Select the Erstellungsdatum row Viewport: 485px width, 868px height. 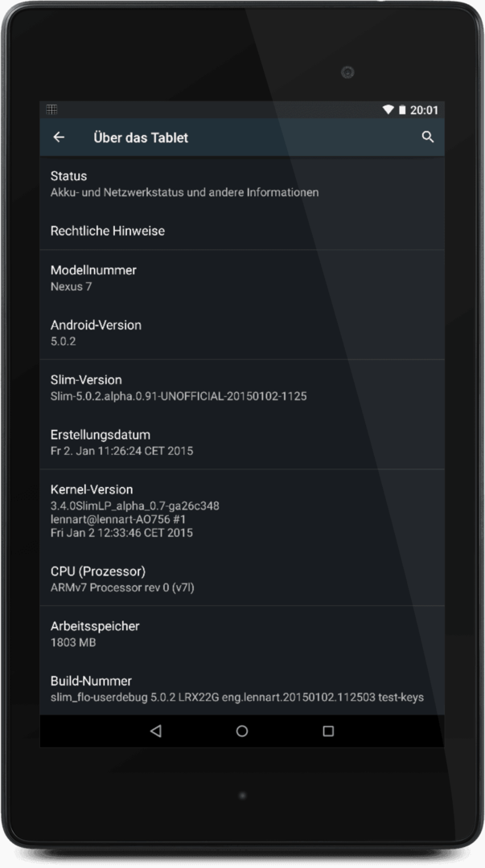pos(242,442)
